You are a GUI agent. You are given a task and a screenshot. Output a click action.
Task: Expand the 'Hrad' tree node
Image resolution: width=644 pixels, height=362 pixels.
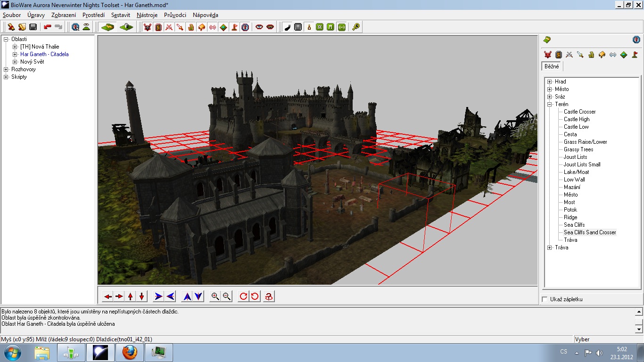click(549, 82)
